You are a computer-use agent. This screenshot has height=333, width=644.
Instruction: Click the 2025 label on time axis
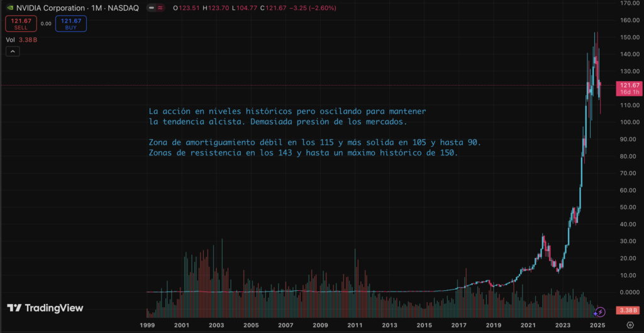pos(598,325)
